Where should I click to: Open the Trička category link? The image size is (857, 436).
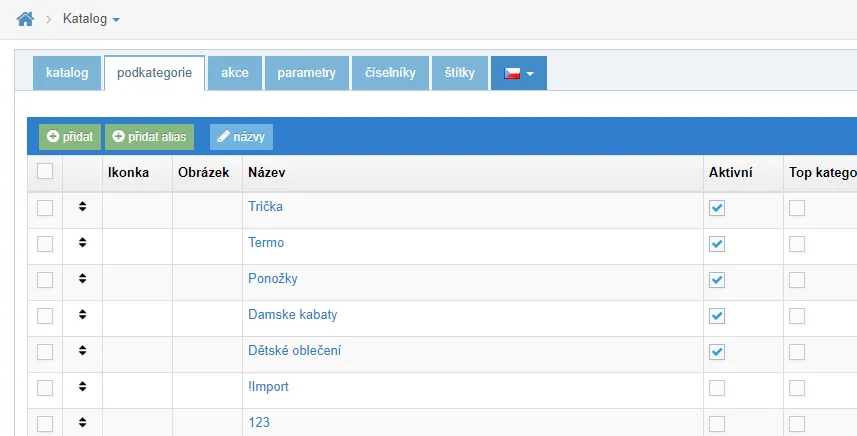point(265,207)
